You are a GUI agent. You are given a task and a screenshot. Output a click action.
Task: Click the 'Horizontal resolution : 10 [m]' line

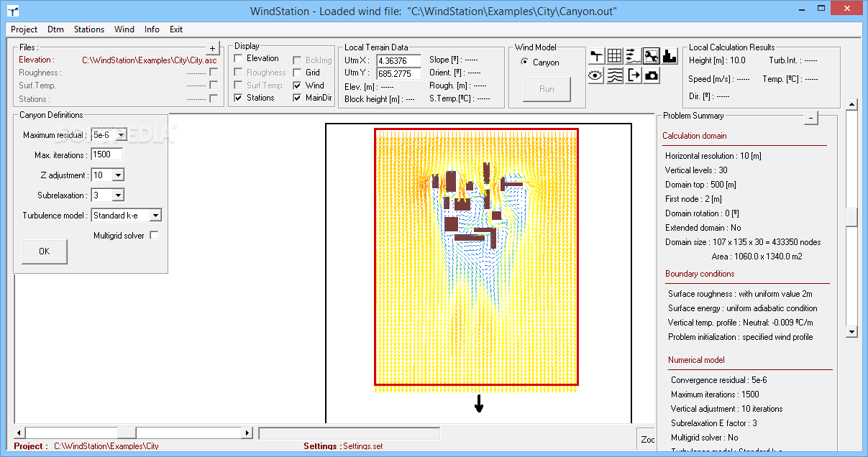pyautogui.click(x=713, y=156)
